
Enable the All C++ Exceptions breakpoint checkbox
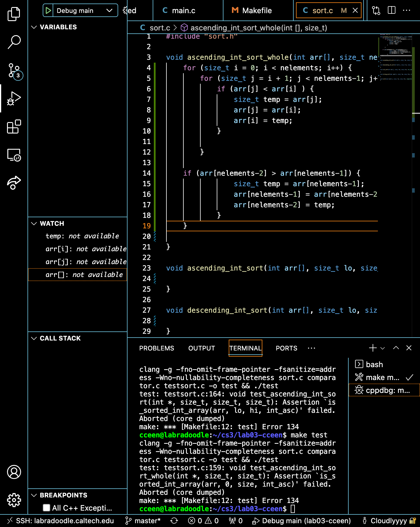click(47, 508)
